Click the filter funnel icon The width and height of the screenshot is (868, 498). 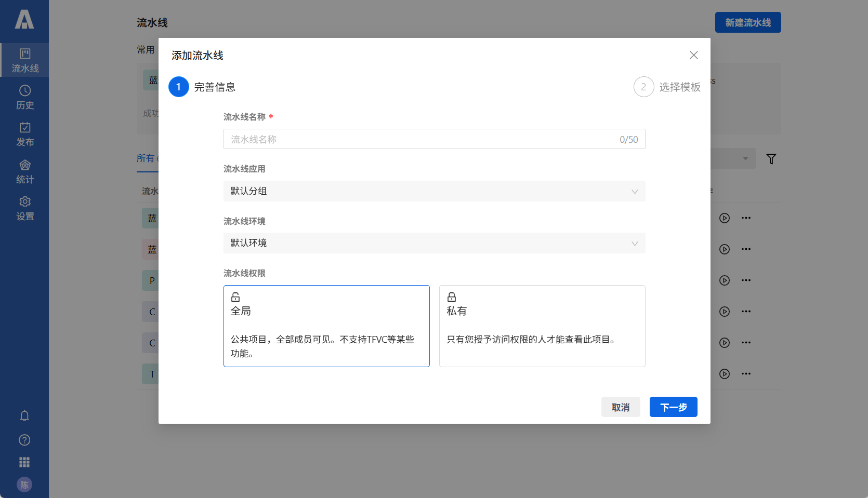[x=771, y=159]
